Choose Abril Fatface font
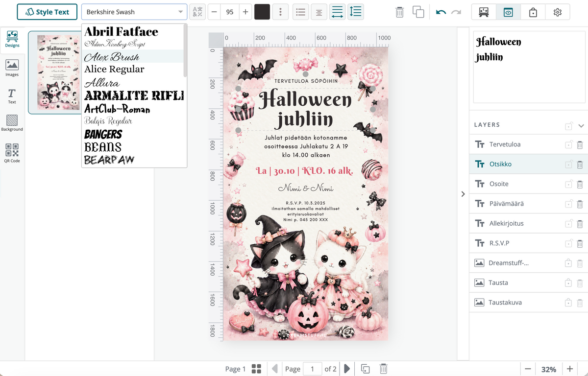 click(132, 31)
